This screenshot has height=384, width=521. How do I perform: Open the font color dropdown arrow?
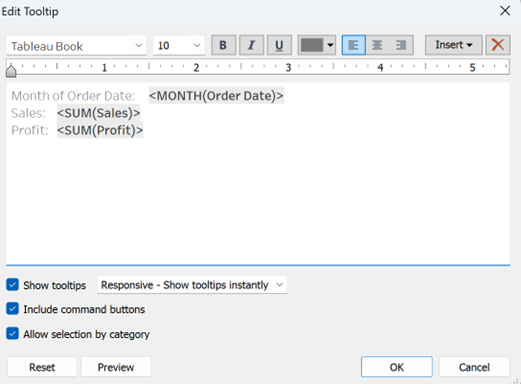[x=330, y=45]
